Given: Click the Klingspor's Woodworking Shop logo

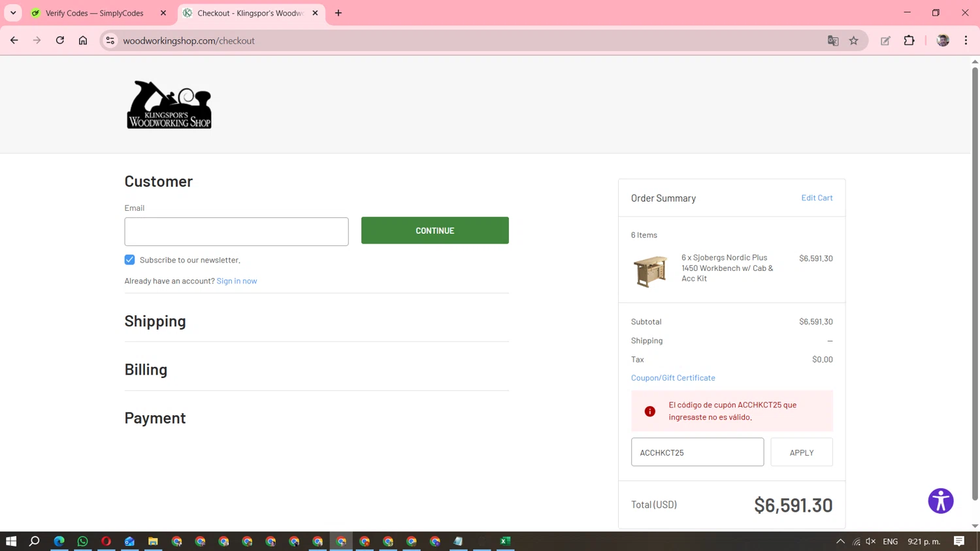Looking at the screenshot, I should [169, 104].
